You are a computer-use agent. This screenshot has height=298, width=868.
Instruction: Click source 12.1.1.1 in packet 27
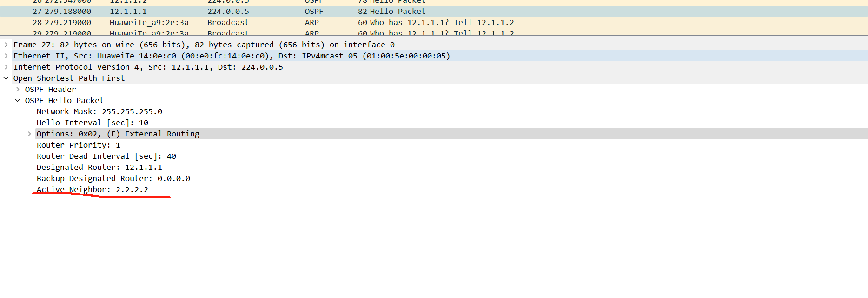point(128,11)
